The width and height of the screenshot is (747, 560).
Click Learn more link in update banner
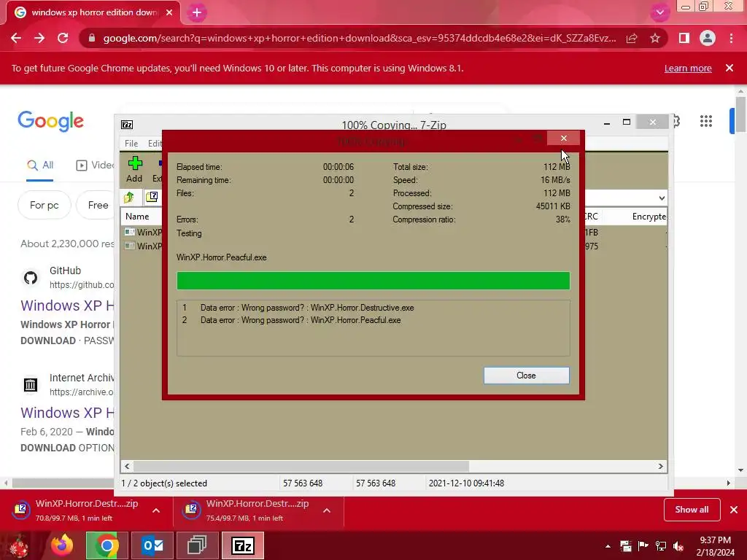(688, 68)
